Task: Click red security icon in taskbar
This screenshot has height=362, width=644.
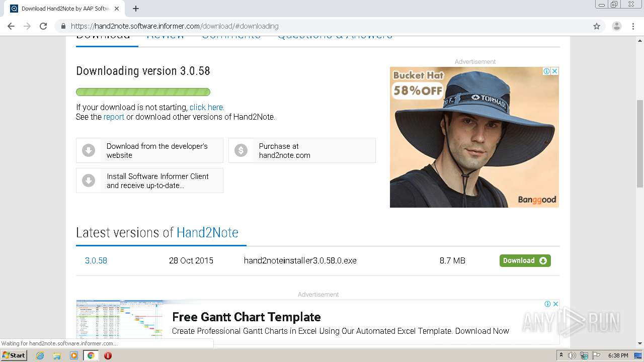Action: [108, 355]
